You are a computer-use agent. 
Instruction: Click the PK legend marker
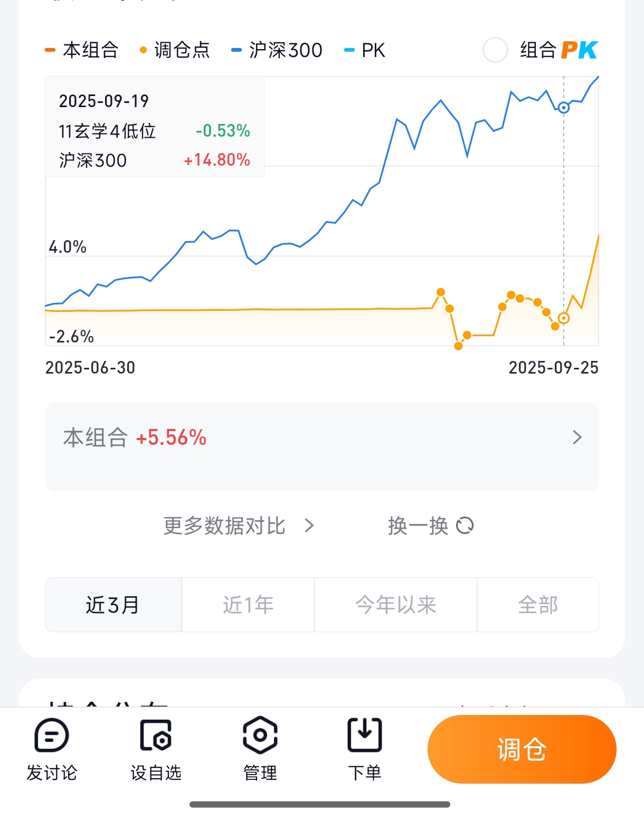pos(349,50)
